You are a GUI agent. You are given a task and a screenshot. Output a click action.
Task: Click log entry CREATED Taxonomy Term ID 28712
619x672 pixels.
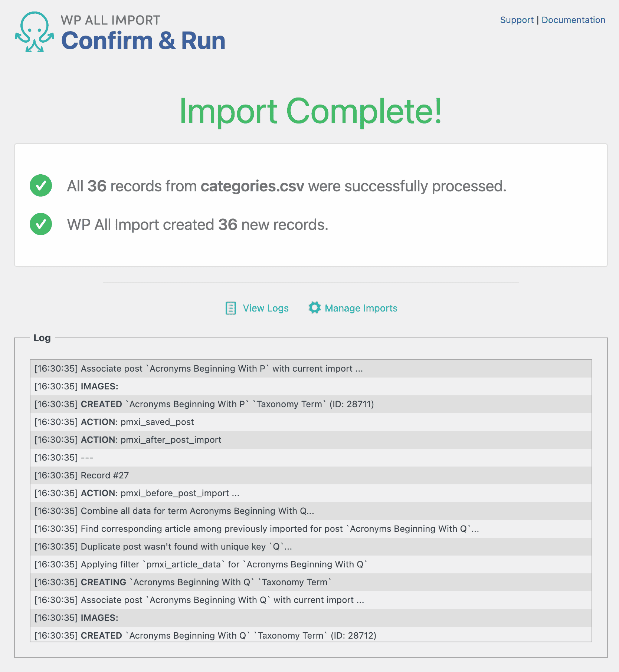(x=205, y=636)
